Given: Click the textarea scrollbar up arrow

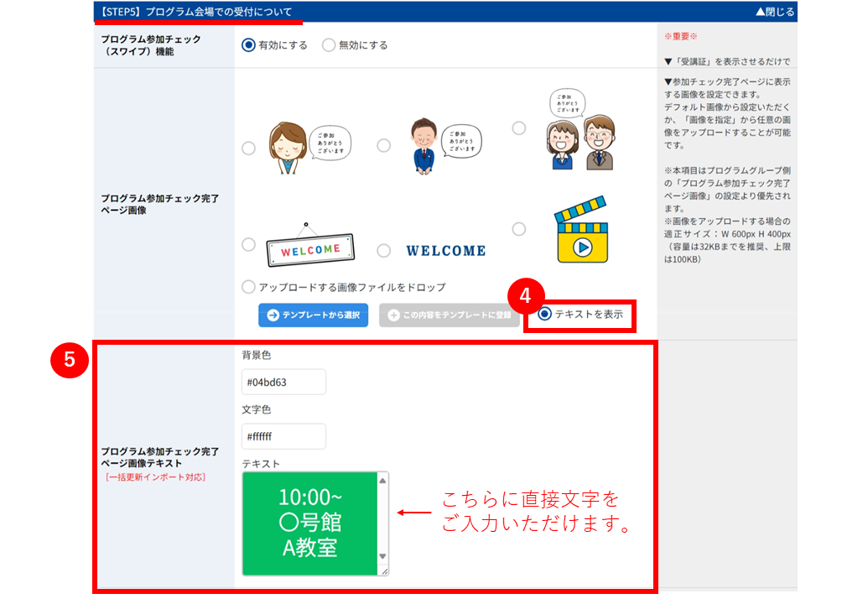Looking at the screenshot, I should [382, 481].
